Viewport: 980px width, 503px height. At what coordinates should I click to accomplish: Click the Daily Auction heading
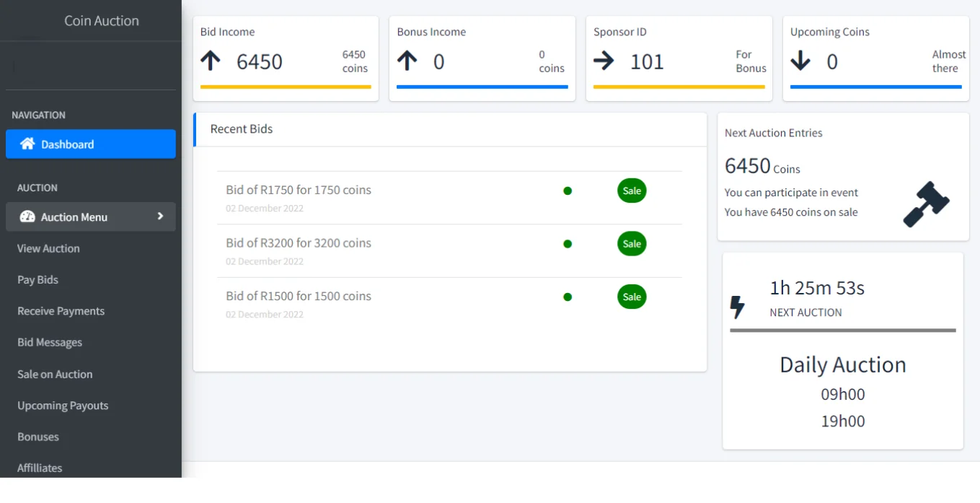[843, 364]
